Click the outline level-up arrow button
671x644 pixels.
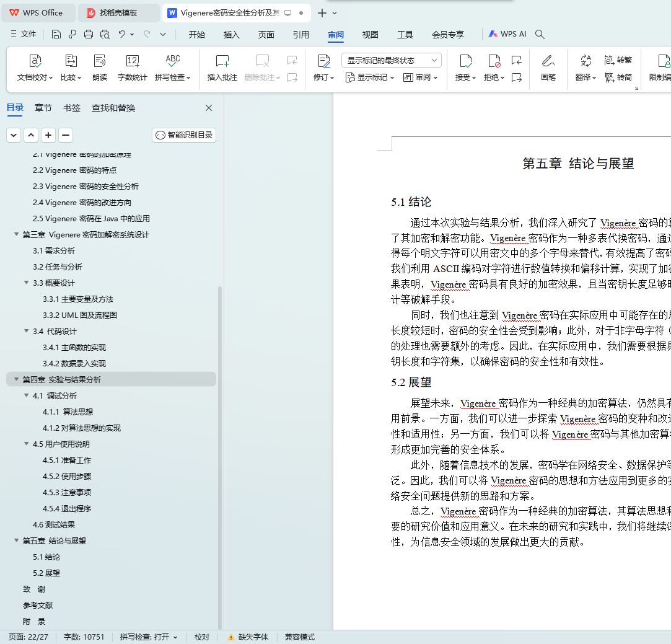click(31, 135)
